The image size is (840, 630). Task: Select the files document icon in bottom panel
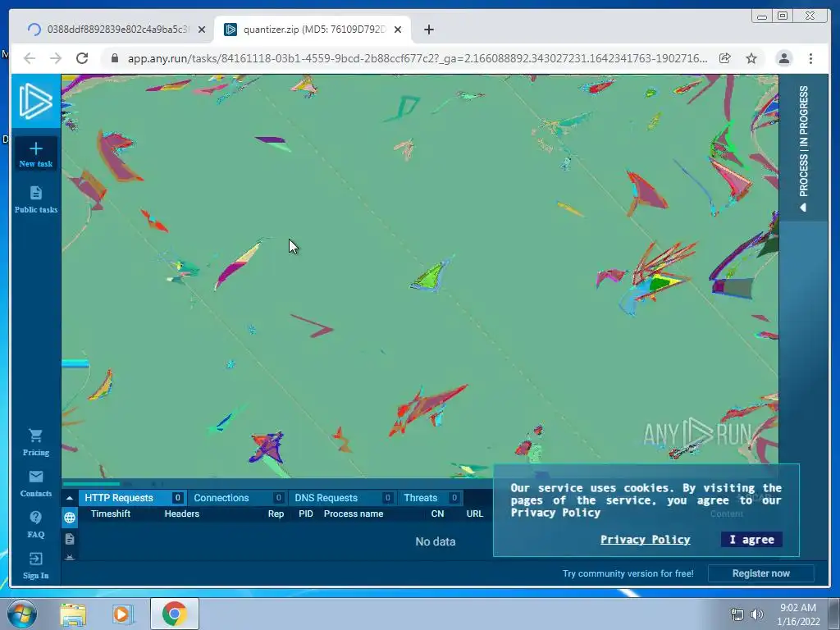(70, 539)
